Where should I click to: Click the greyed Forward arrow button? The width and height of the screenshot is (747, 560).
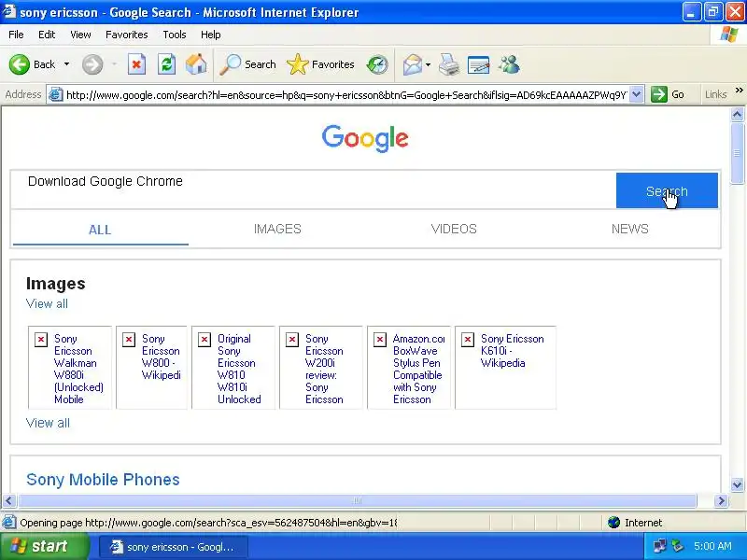[92, 64]
